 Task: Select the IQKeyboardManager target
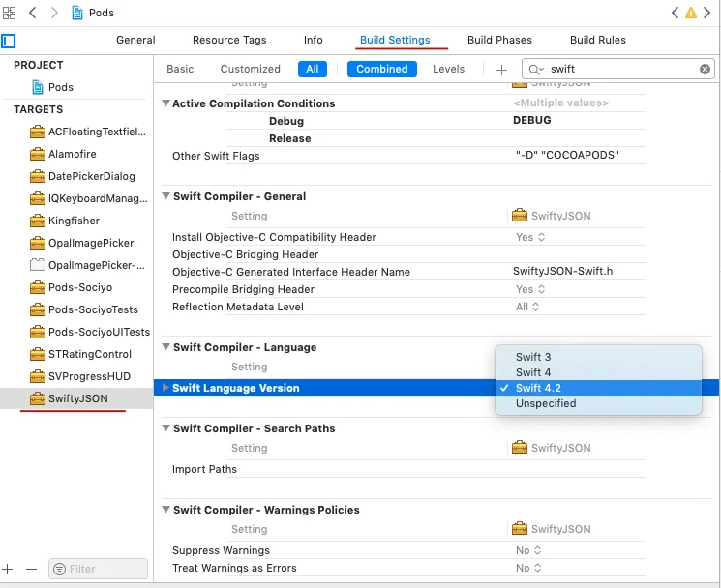click(x=88, y=198)
